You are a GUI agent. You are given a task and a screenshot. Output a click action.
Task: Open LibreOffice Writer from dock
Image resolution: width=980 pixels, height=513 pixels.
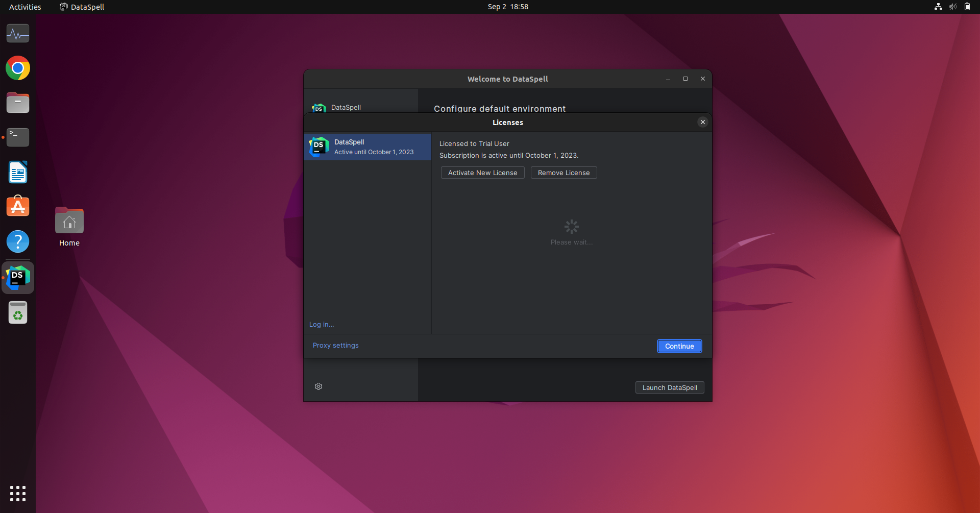(18, 173)
